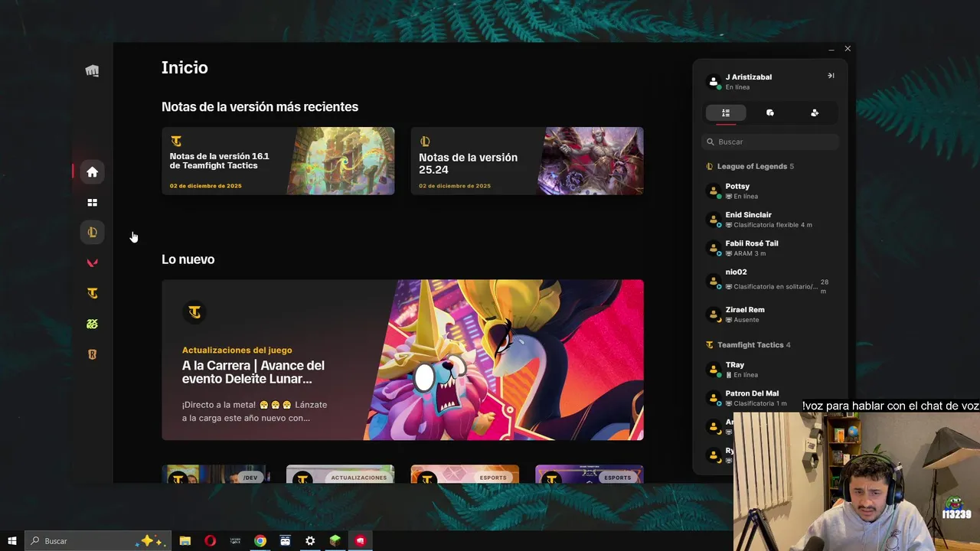Select friend Zirael Rem
The height and width of the screenshot is (551, 980).
click(770, 315)
